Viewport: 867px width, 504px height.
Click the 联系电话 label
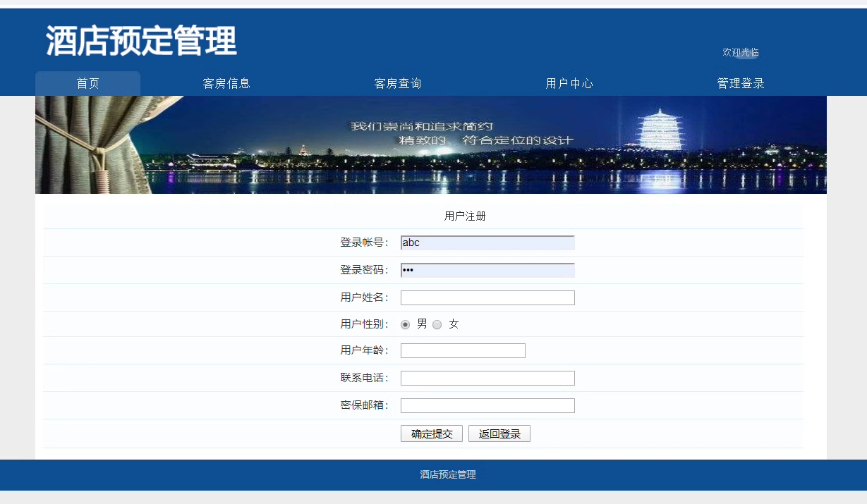(364, 378)
